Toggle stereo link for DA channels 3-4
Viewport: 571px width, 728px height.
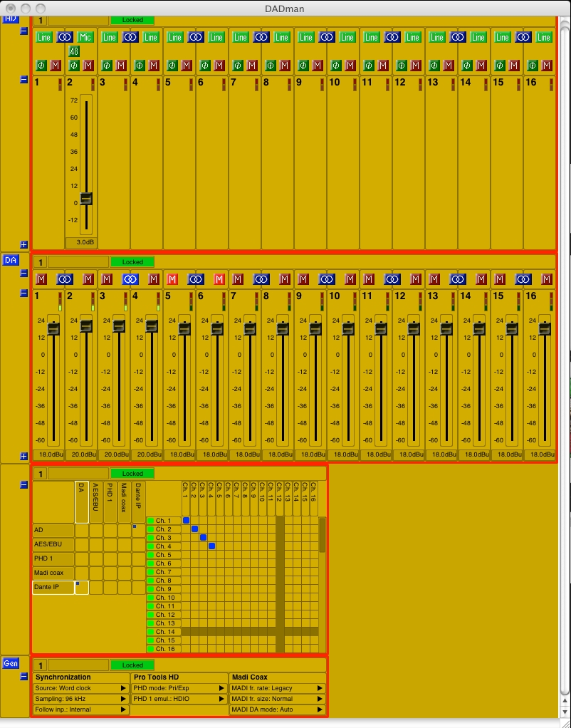(130, 279)
